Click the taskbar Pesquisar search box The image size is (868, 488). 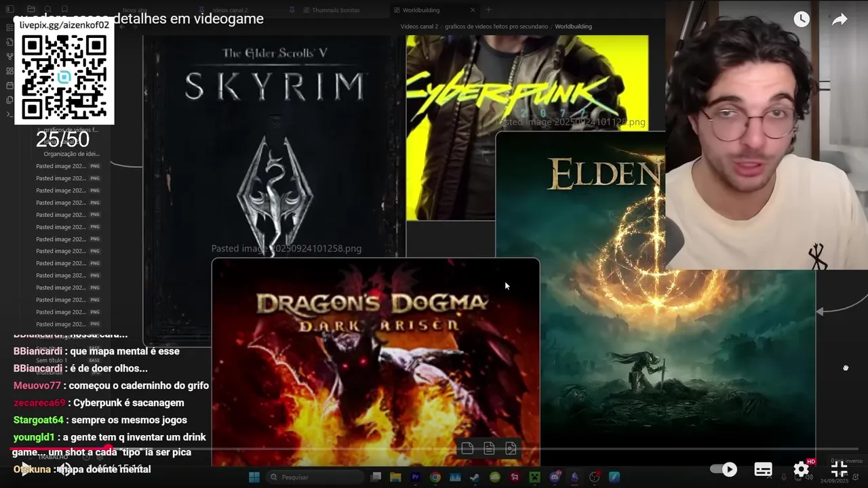coord(314,477)
